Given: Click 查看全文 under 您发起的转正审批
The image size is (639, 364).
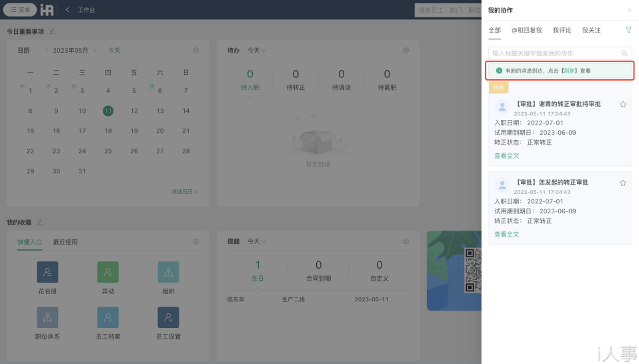Looking at the screenshot, I should [506, 234].
